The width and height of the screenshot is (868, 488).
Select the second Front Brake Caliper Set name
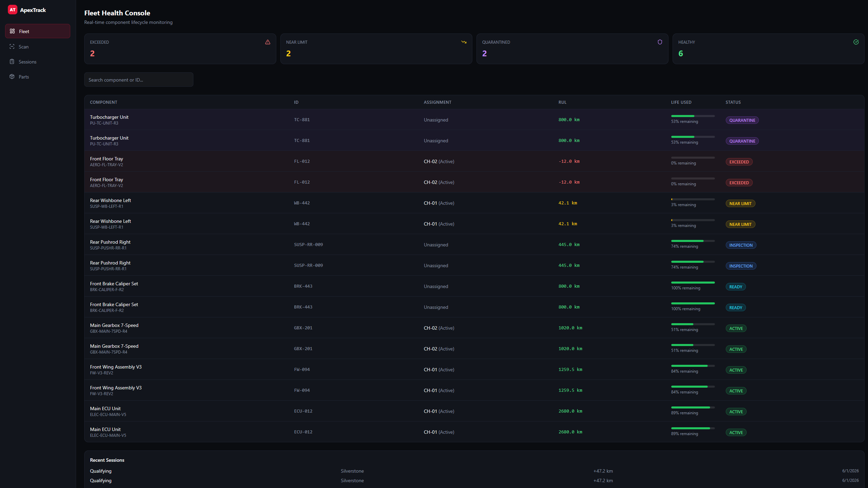click(114, 304)
